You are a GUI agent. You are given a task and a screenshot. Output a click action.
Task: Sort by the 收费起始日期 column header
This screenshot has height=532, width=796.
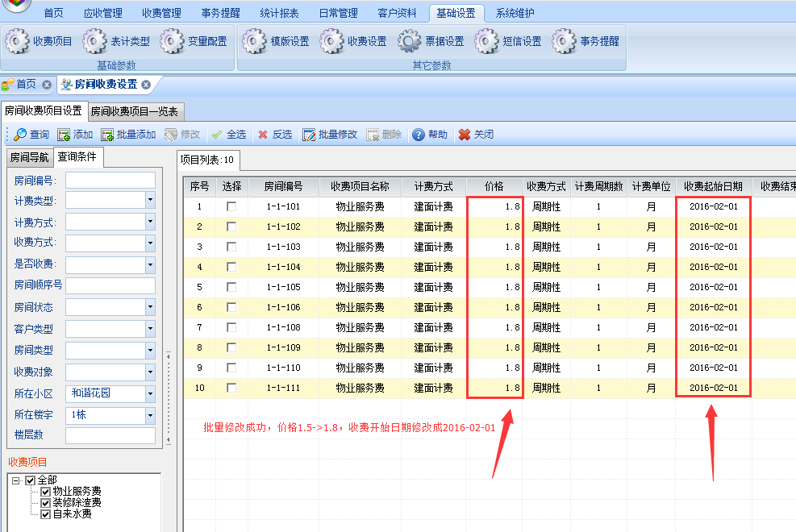[x=713, y=187]
